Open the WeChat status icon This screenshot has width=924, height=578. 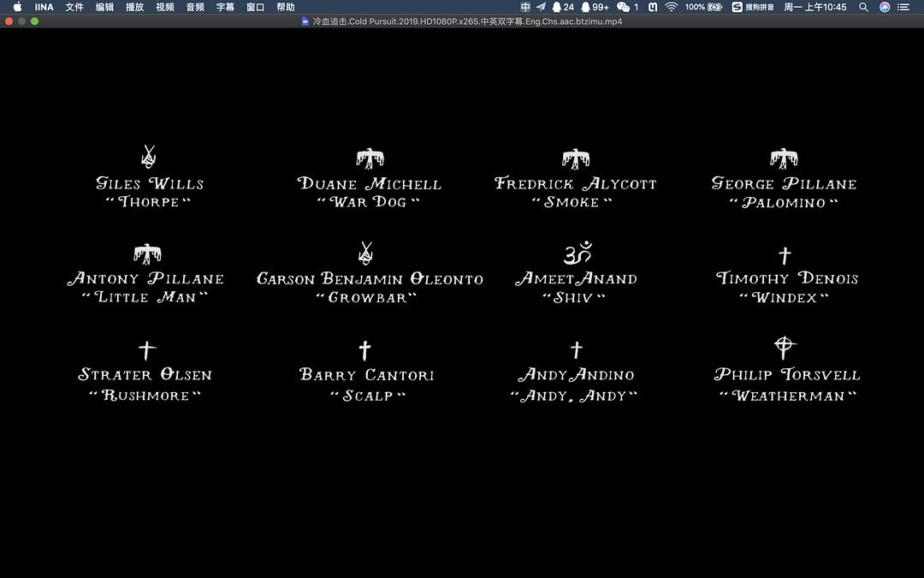pyautogui.click(x=624, y=7)
